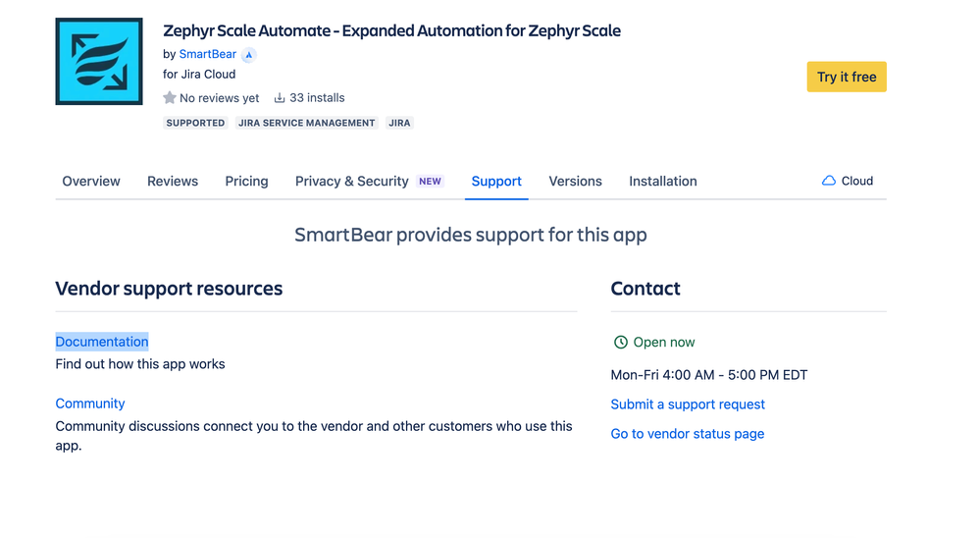Click the SUPPORTED label tag

click(x=195, y=124)
